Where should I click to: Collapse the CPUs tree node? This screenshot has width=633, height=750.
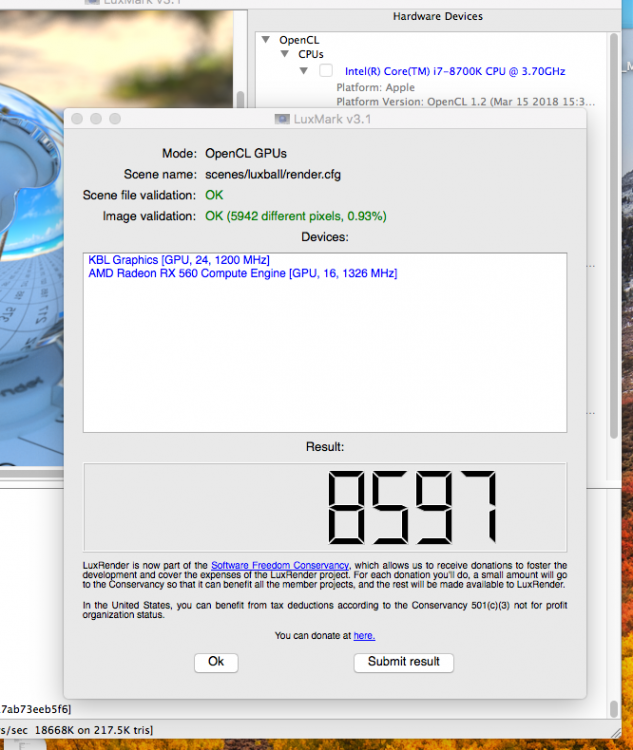pyautogui.click(x=285, y=54)
